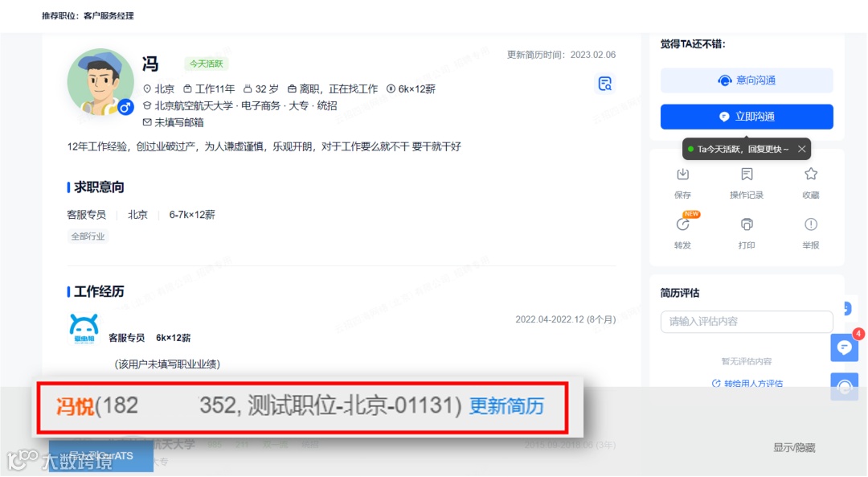Viewport: 868px width, 477px height.
Task: Click the employer logo in 工作经历
Action: [x=84, y=328]
